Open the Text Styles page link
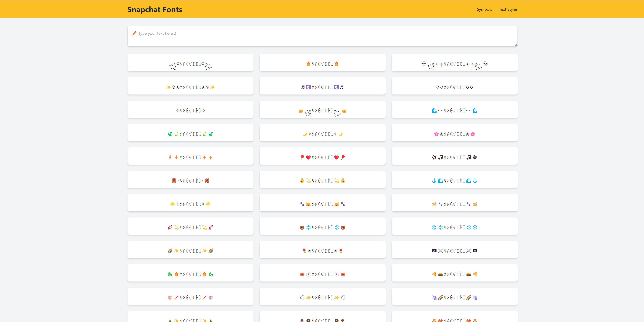644x322 pixels. [508, 9]
